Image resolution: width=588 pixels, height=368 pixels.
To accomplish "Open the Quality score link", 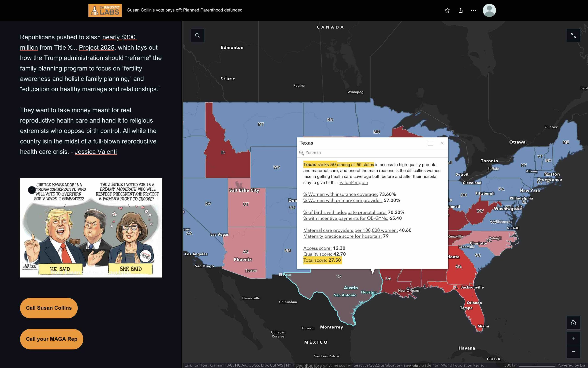I will (318, 254).
